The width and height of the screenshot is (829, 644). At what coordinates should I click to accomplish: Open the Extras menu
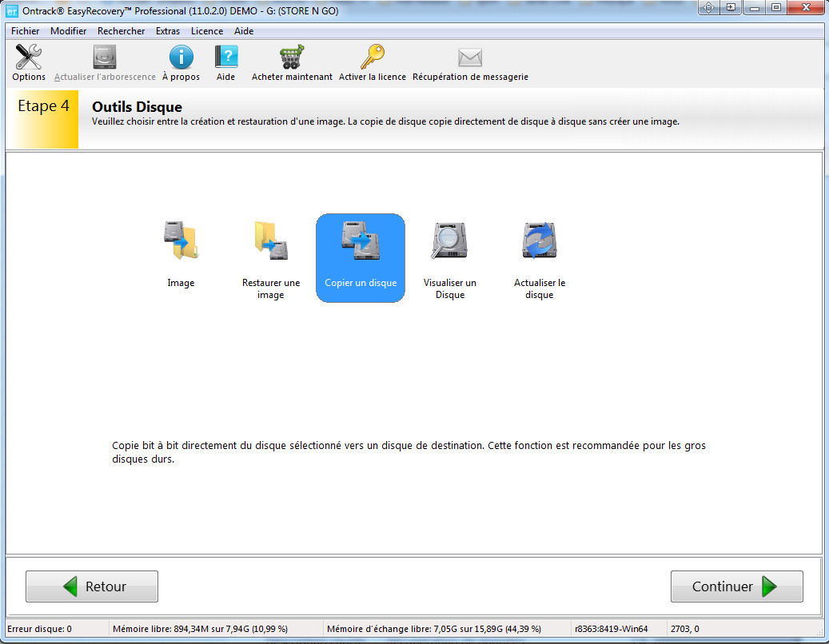168,31
